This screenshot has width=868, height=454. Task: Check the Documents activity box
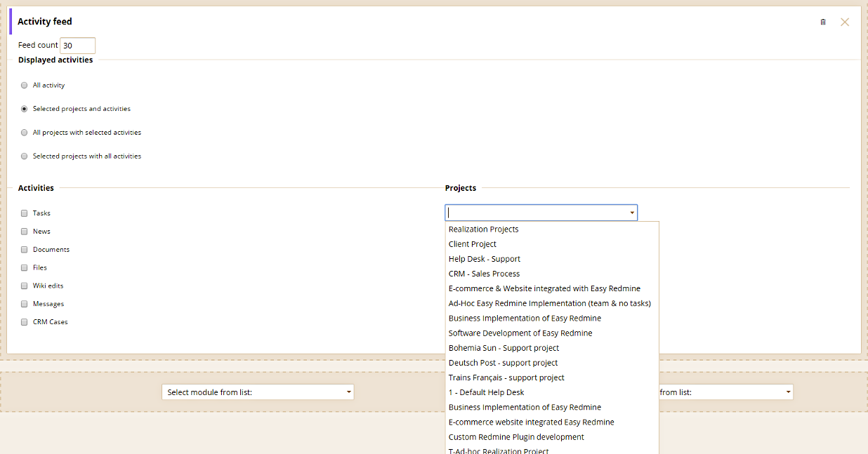[25, 249]
